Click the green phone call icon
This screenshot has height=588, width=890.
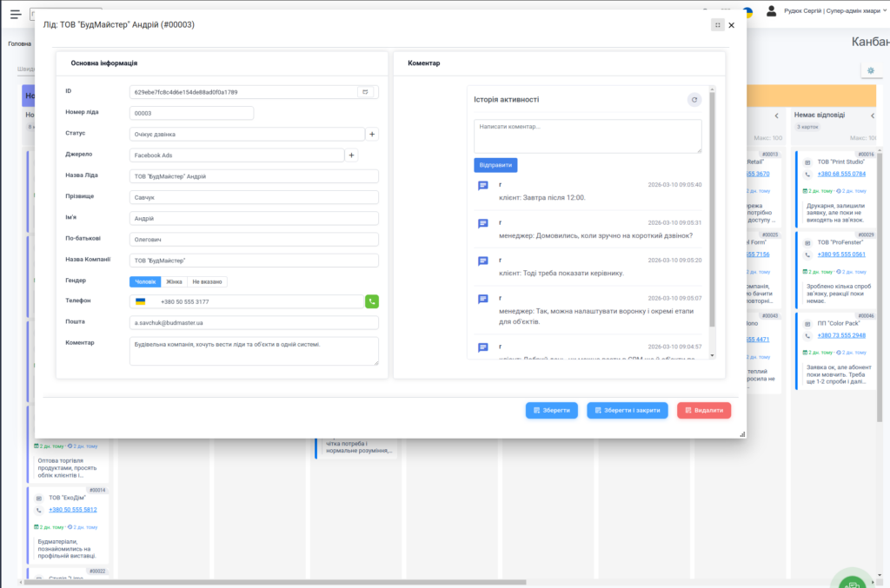[372, 301]
